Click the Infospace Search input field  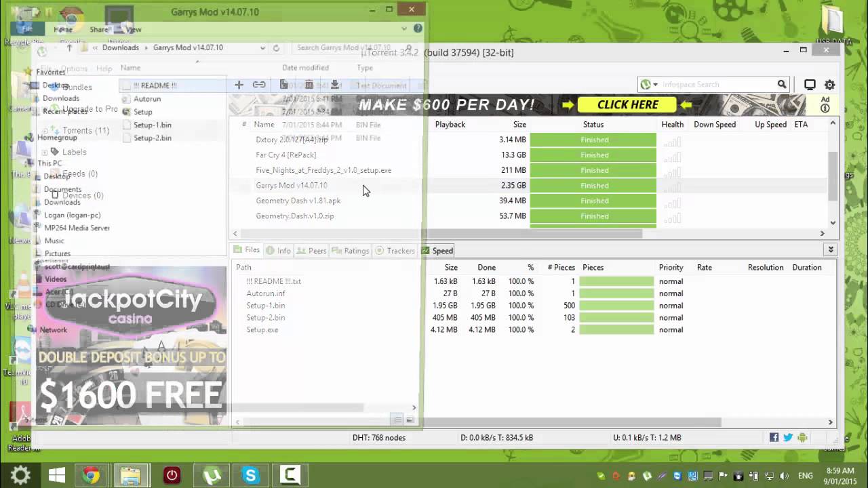point(717,85)
